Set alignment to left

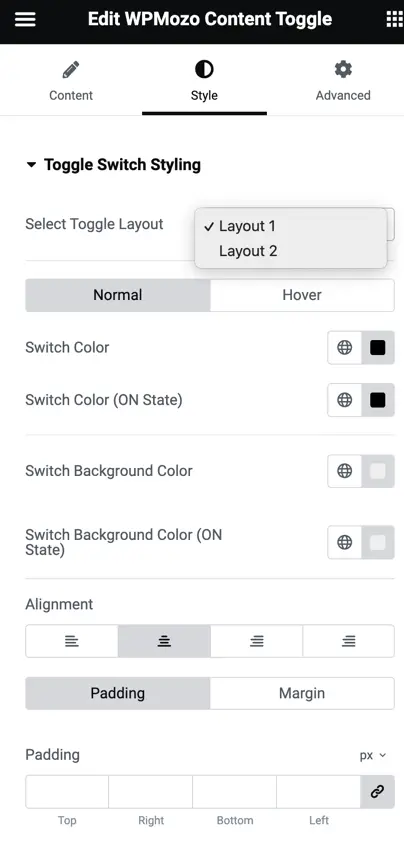pyautogui.click(x=72, y=641)
